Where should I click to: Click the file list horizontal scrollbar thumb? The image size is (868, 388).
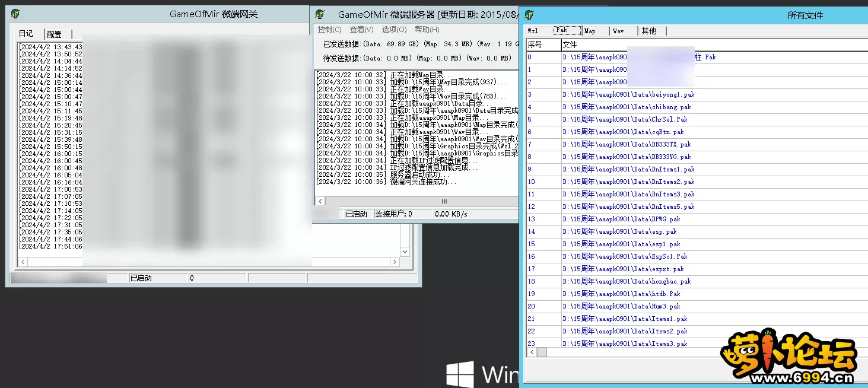[x=542, y=352]
